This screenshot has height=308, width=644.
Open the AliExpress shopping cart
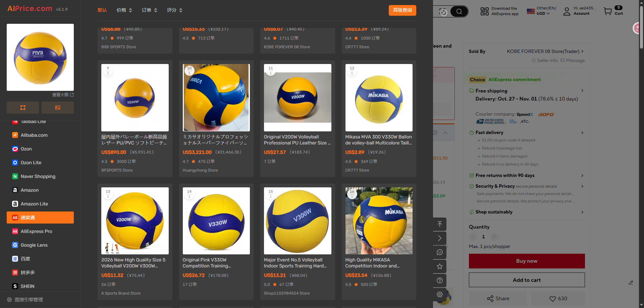(x=613, y=11)
